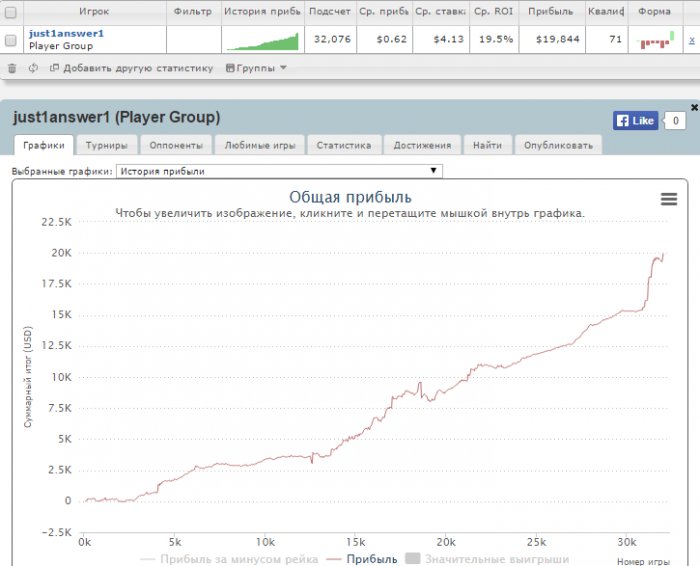Expand the История прибыли graph selector
This screenshot has width=700, height=566.
point(279,171)
